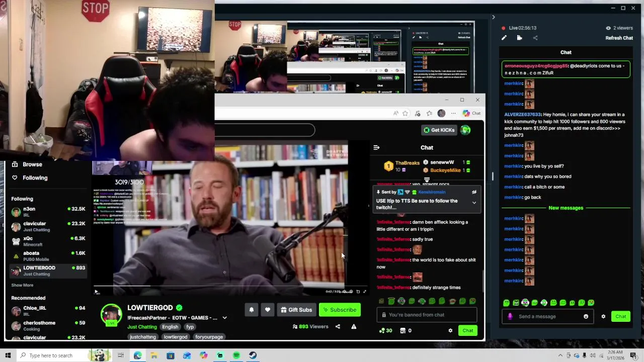Select LOWTIERGOD in Following list
This screenshot has width=644, height=362.
pos(48,270)
